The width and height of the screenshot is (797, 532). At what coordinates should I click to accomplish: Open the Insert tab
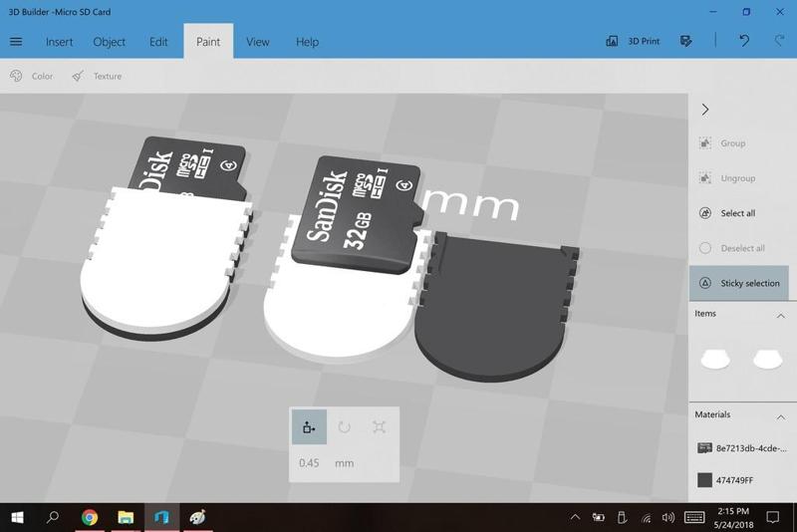click(x=59, y=42)
